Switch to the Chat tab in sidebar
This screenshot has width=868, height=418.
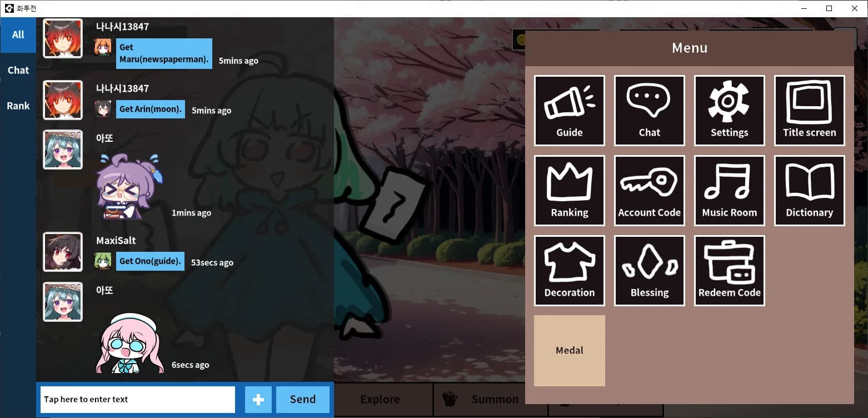[x=18, y=71]
